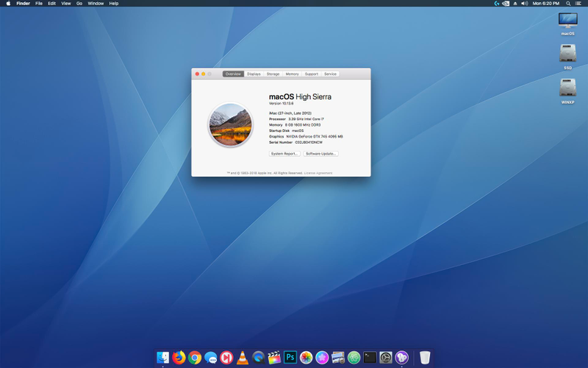Open Spotlight search in menu bar
The height and width of the screenshot is (368, 588).
click(x=568, y=4)
